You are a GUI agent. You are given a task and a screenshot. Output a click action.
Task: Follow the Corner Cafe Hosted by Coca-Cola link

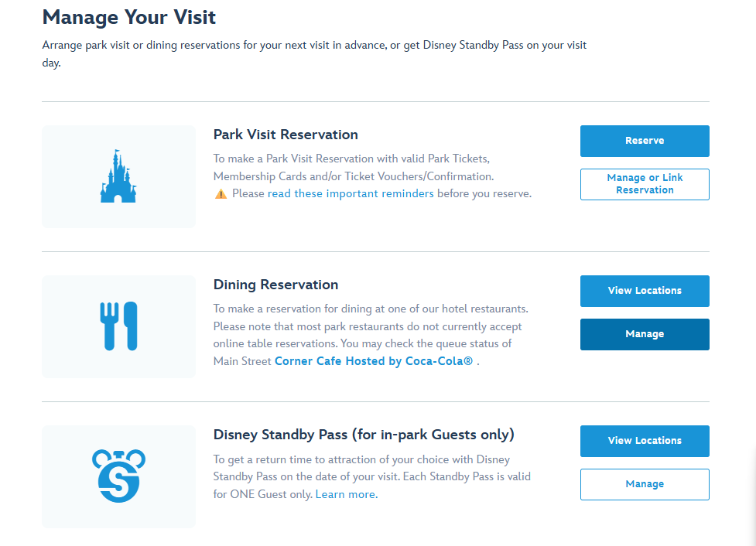pos(374,361)
